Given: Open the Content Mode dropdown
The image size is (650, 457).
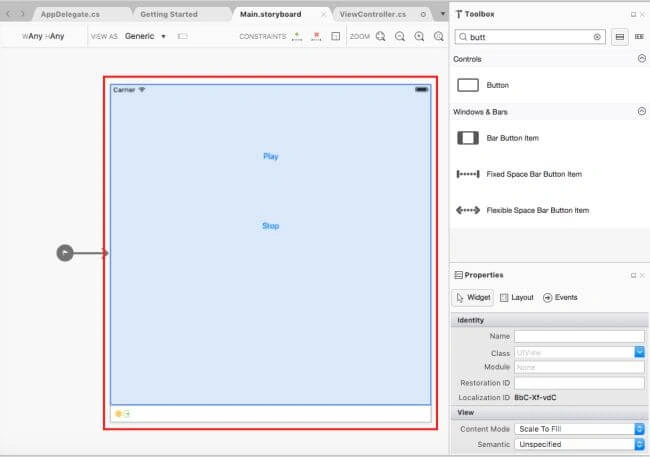Looking at the screenshot, I should [x=580, y=429].
